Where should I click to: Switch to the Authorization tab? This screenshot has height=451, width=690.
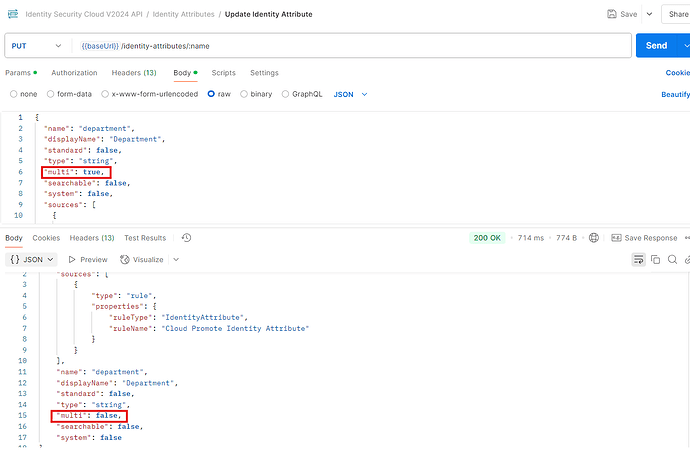[74, 73]
